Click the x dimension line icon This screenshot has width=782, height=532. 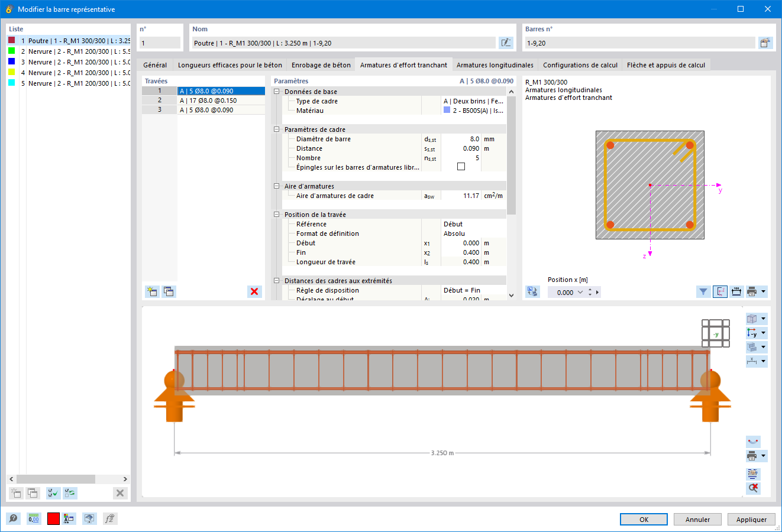[x=752, y=361]
